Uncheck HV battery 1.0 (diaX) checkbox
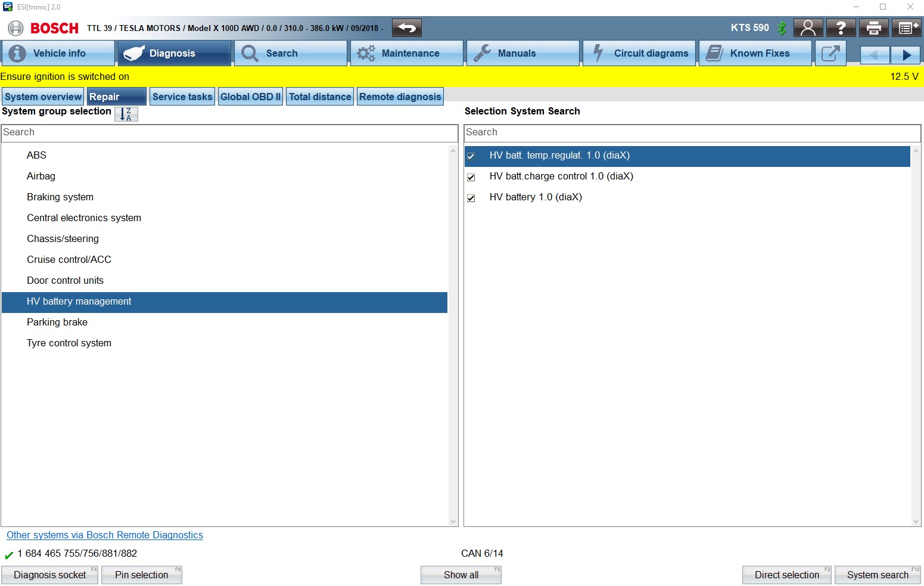The image size is (924, 586). click(x=471, y=198)
